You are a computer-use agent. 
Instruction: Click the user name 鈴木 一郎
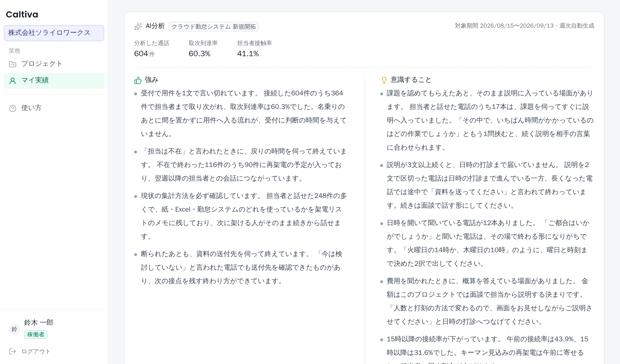coord(39,322)
